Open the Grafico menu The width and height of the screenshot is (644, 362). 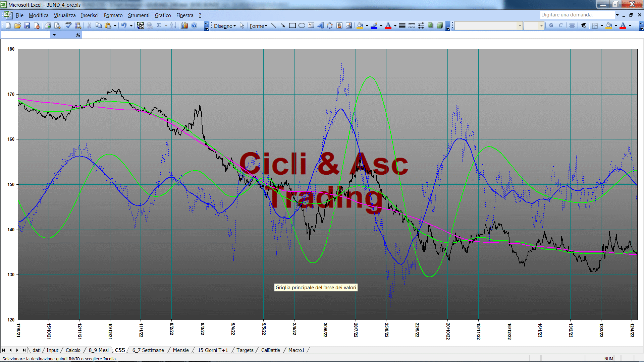pos(163,15)
